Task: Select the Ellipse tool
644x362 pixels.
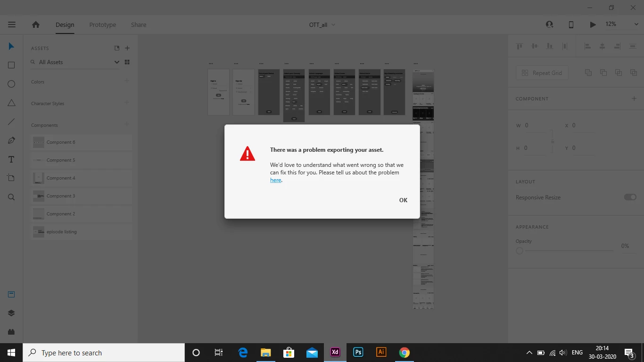Action: 11,84
